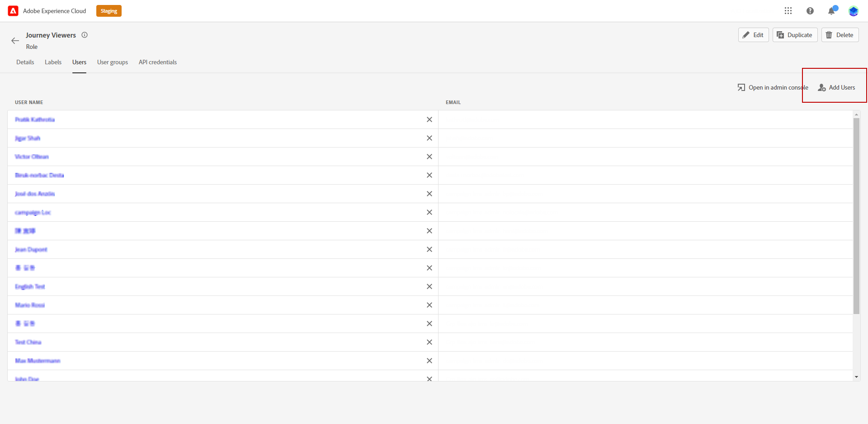
Task: Switch to the Details tab
Action: (25, 62)
